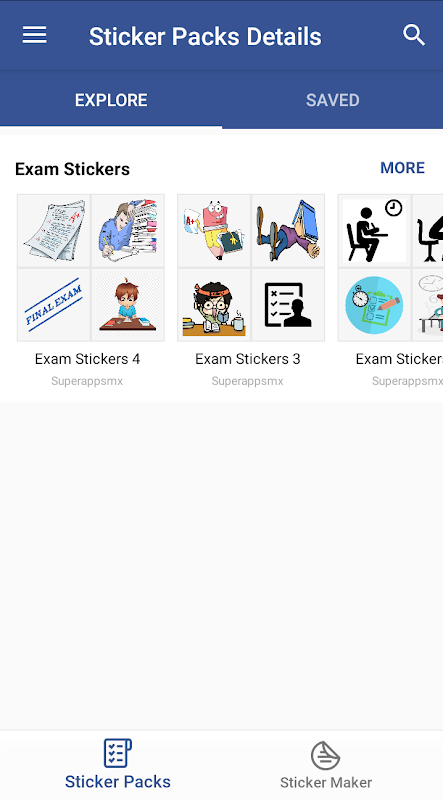Select the person buried under book sticker
The width and height of the screenshot is (443, 800).
point(288,231)
